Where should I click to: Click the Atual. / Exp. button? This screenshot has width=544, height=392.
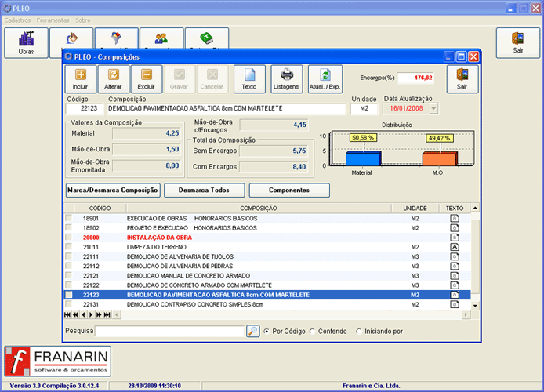pyautogui.click(x=325, y=79)
